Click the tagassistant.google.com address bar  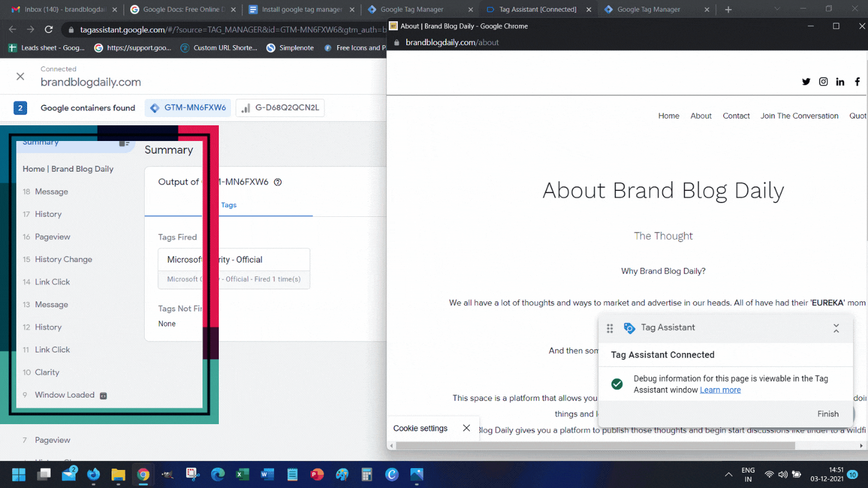(x=224, y=30)
